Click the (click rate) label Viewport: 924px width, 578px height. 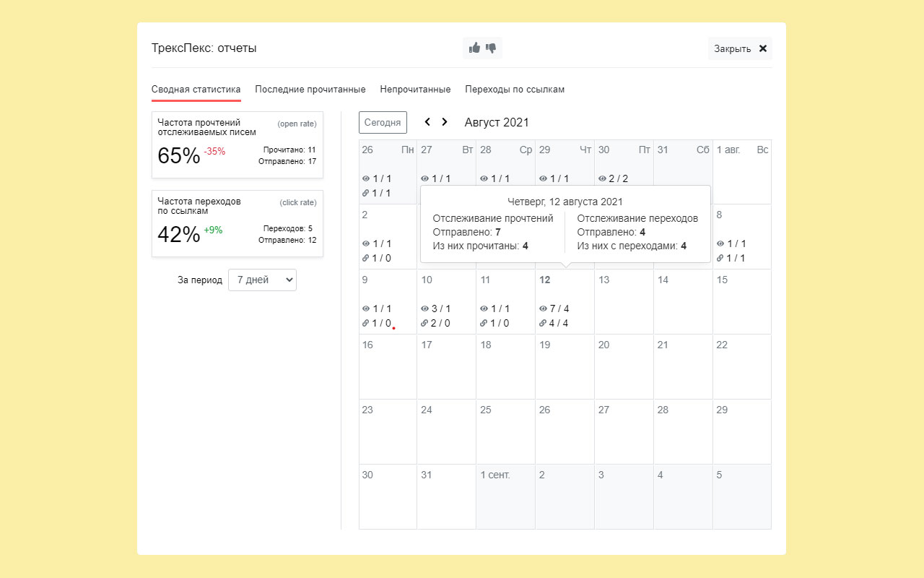click(x=298, y=202)
